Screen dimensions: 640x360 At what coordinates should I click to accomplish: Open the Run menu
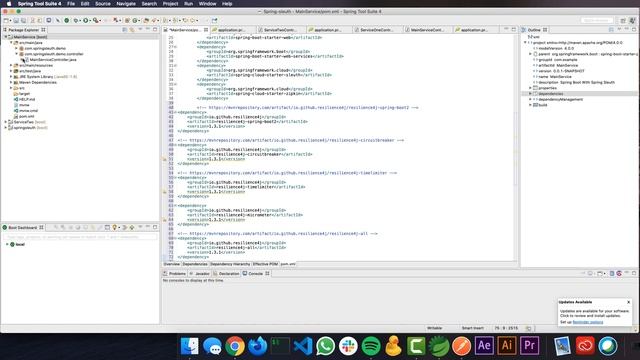188,4
